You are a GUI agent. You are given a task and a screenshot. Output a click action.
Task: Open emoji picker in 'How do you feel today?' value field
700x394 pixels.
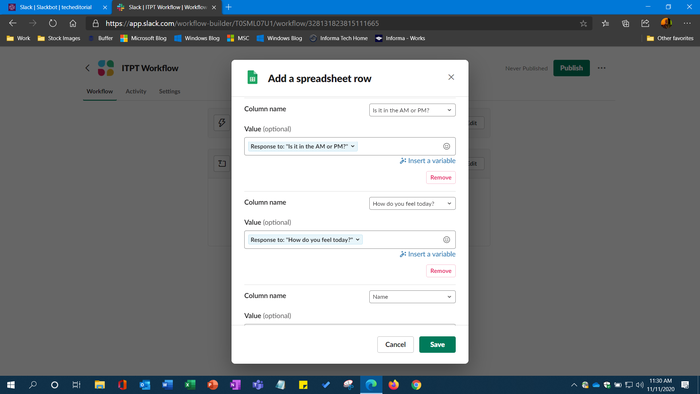tap(446, 240)
